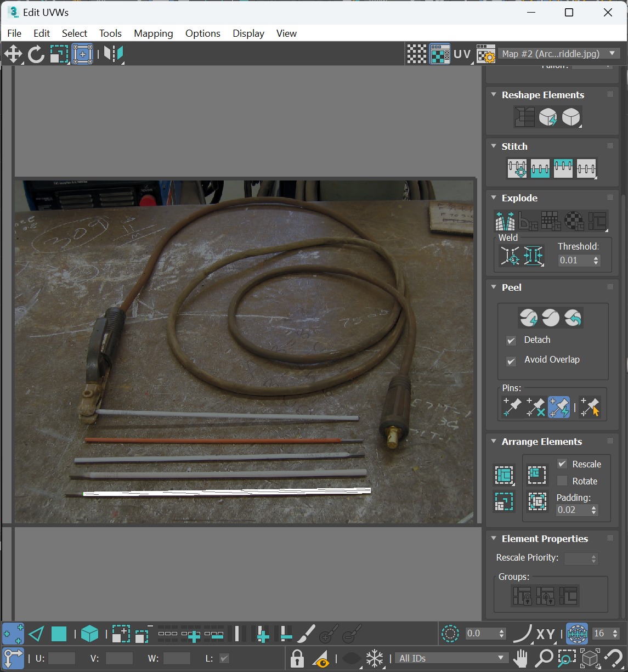Click Stitch to Average icon
Screen dimensions: 628x672
tap(540, 168)
